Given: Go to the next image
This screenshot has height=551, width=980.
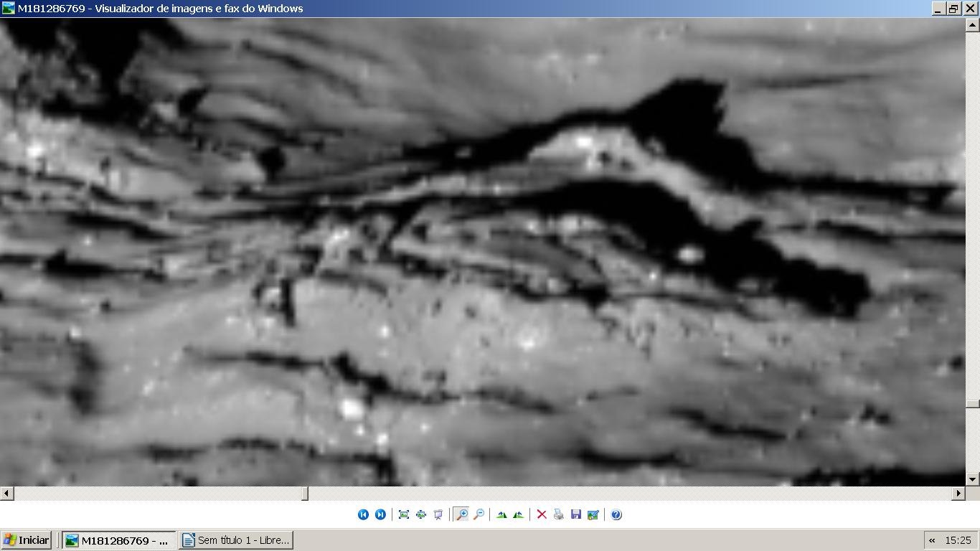Looking at the screenshot, I should click(380, 514).
